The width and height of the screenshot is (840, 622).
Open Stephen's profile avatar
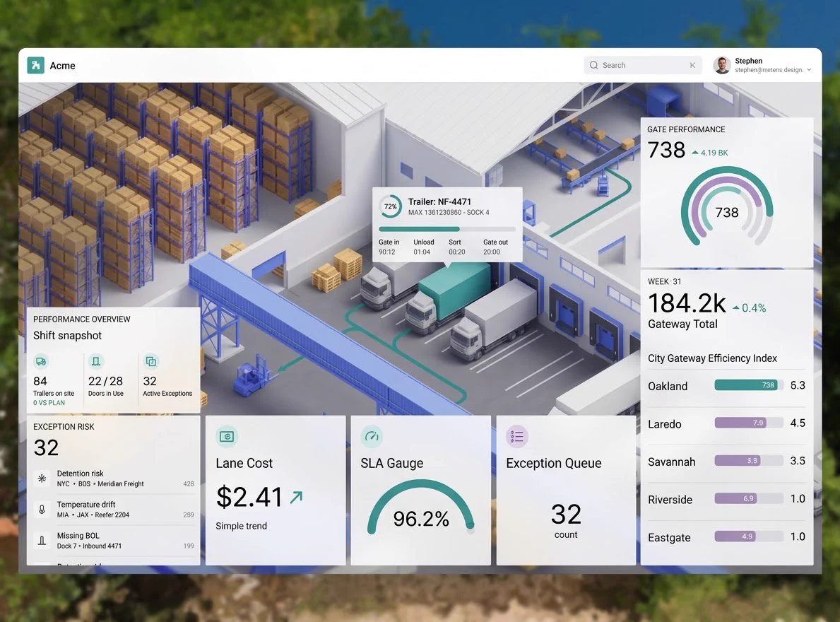pyautogui.click(x=722, y=65)
